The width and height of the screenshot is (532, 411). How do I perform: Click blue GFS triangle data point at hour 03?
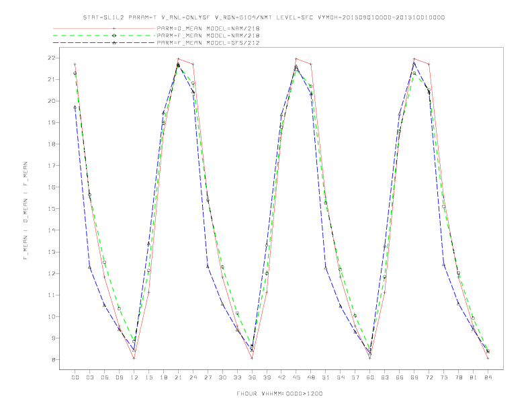pos(89,267)
